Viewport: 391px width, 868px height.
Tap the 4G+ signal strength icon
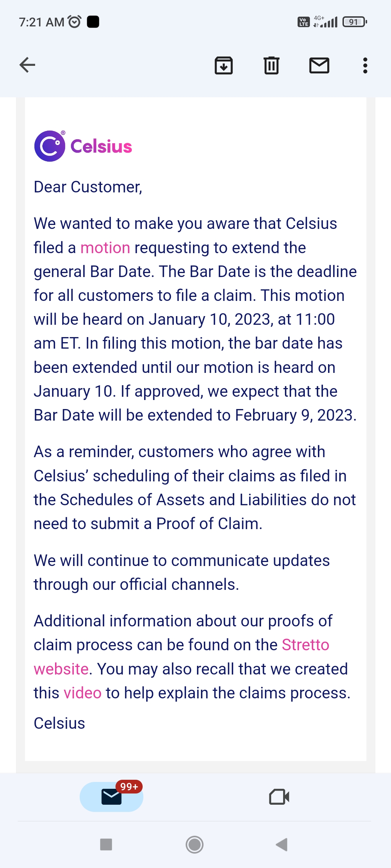325,22
